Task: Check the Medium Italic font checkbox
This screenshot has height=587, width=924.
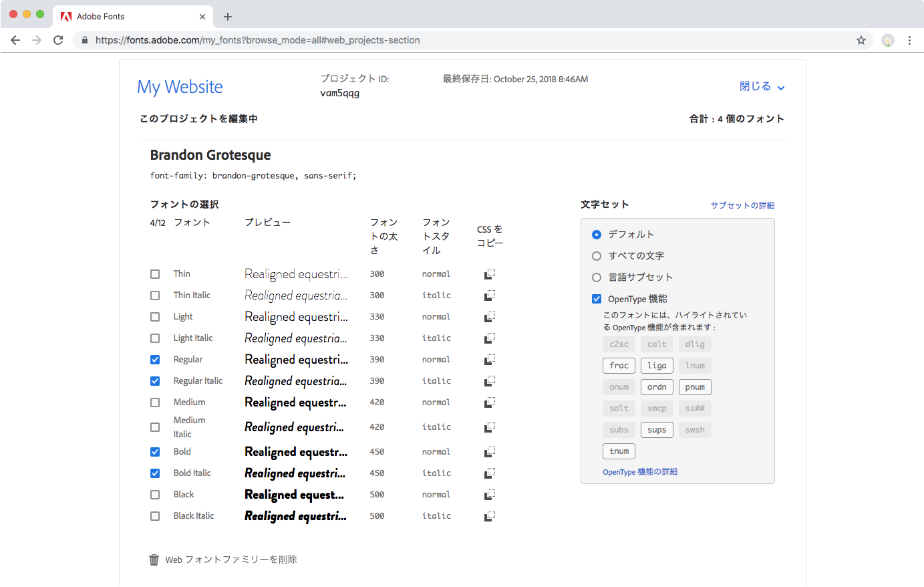Action: pos(155,427)
